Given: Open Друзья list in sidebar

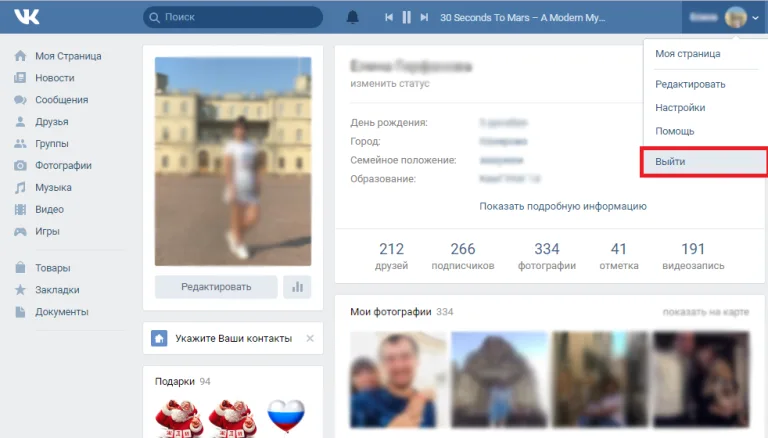Looking at the screenshot, I should click(x=52, y=122).
